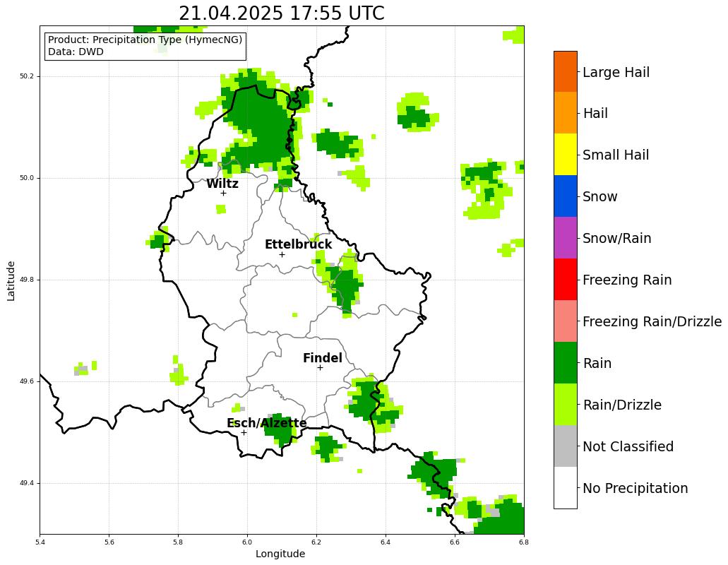The width and height of the screenshot is (728, 565).
Task: Click the Small Hail legend label
Action: point(616,155)
